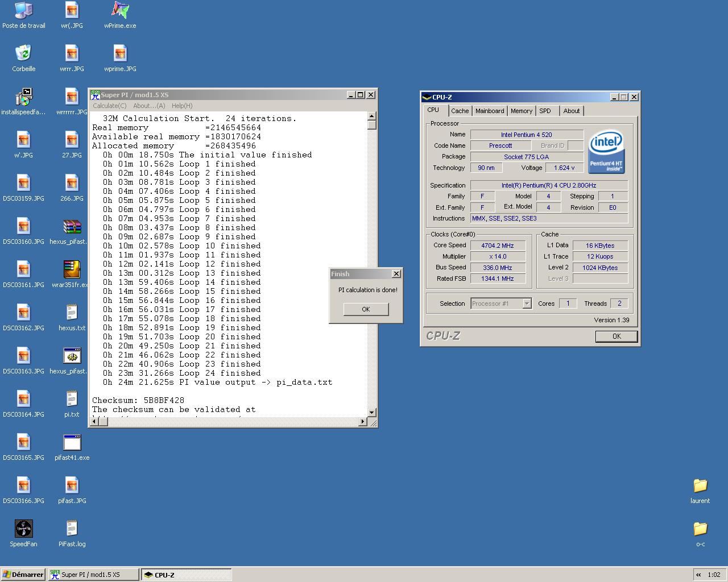Click Loop 24 finished line

tap(182, 373)
